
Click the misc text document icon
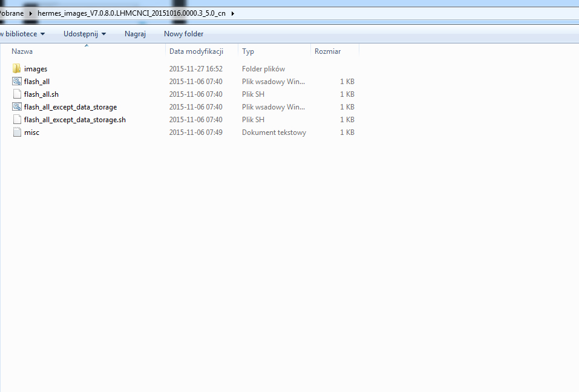(17, 132)
